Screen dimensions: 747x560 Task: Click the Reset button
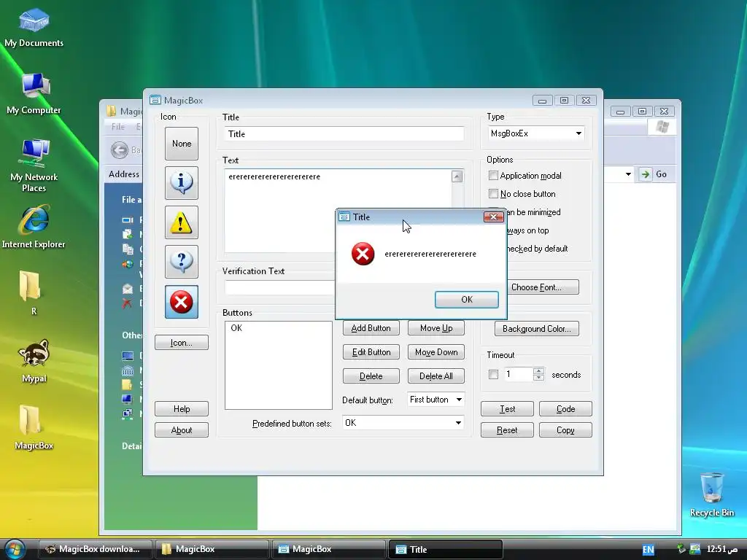pyautogui.click(x=508, y=430)
